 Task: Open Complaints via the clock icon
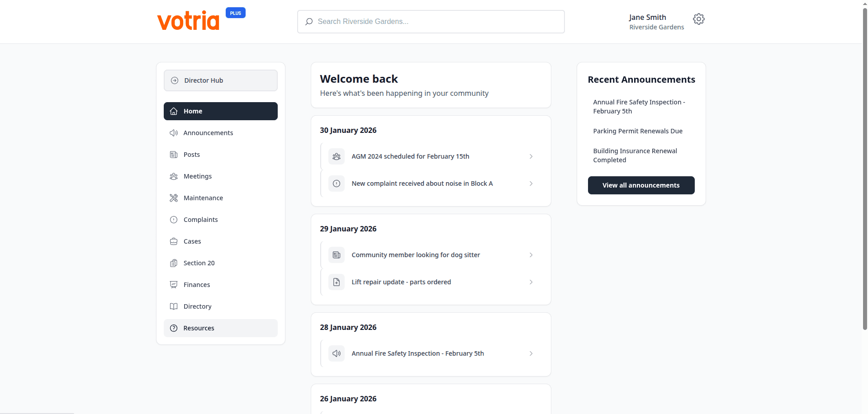[x=174, y=220]
